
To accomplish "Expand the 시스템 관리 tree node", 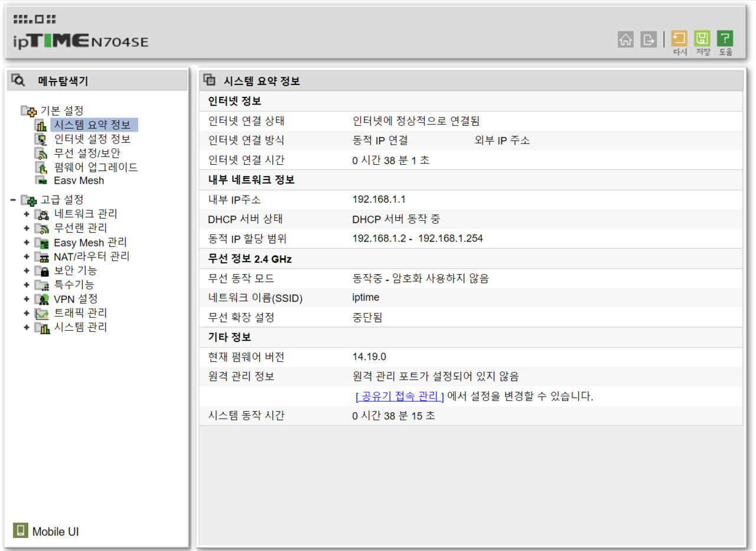I will point(27,327).
